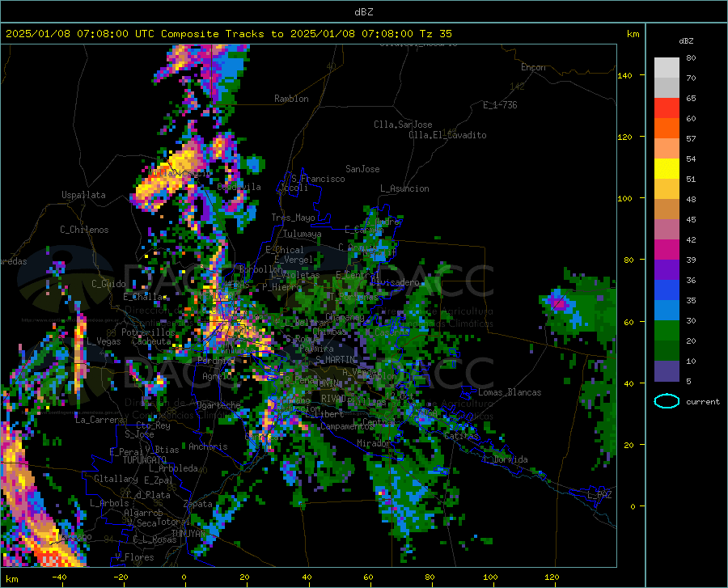Image resolution: width=728 pixels, height=588 pixels.
Task: Click the 'L_Dormida' map label
Action: [505, 459]
